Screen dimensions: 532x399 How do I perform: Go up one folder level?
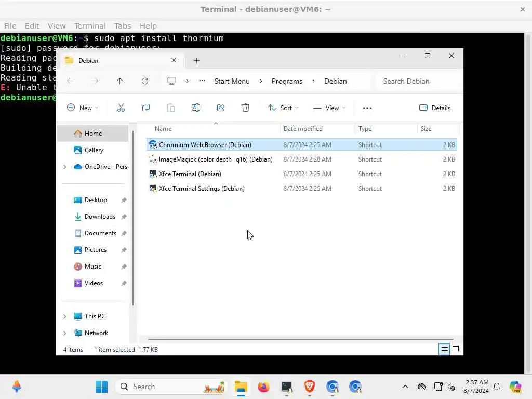120,81
